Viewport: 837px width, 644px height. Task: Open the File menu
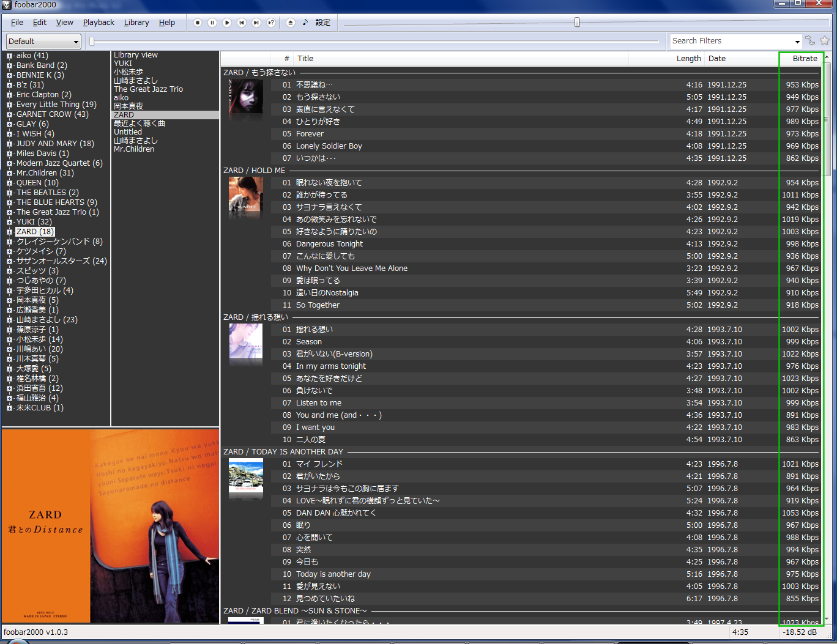[x=17, y=23]
